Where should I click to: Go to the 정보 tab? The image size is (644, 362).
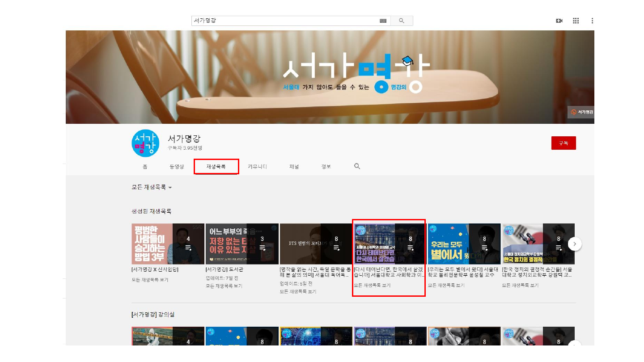pos(326,167)
